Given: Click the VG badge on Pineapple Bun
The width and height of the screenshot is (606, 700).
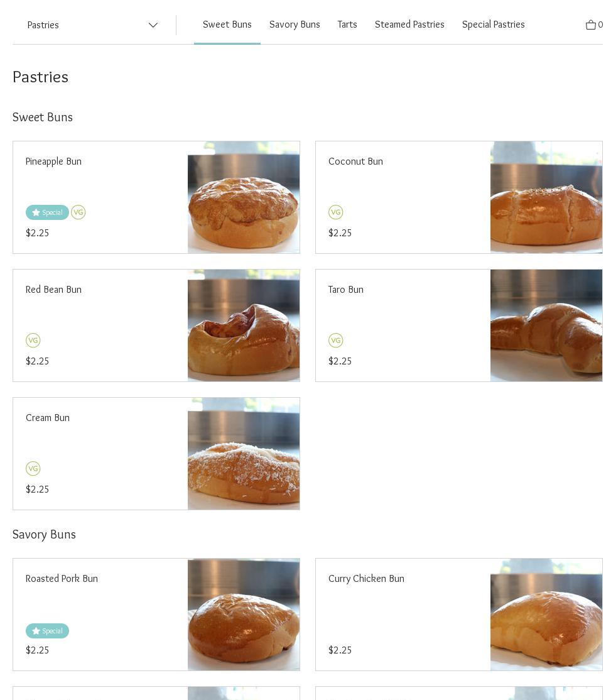Looking at the screenshot, I should [x=78, y=212].
